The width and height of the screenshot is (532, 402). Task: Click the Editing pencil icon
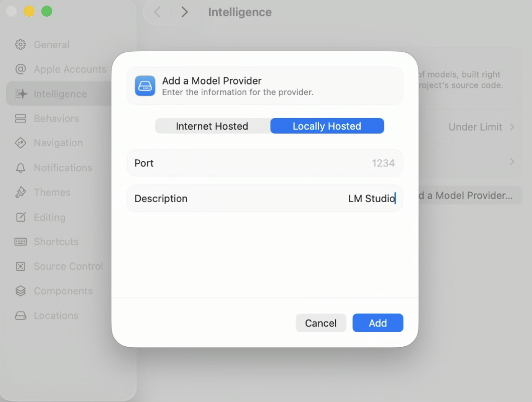[21, 217]
